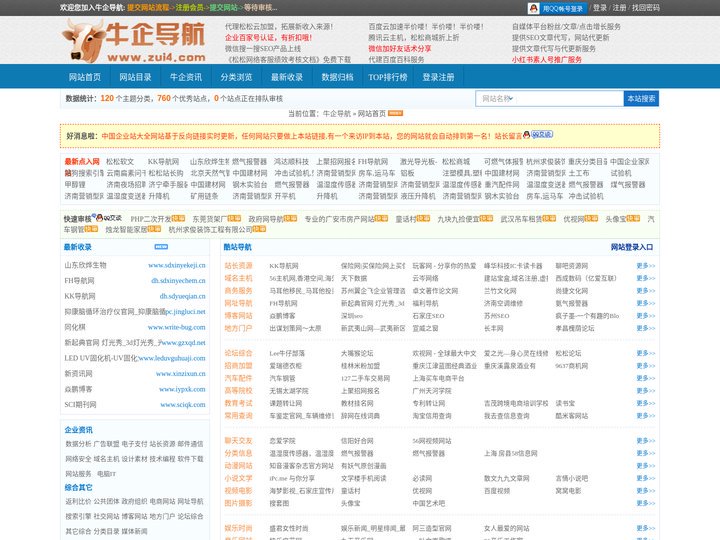Click 新资讯网 in 最新收录 list
Image resolution: width=720 pixels, height=540 pixels.
coord(78,374)
